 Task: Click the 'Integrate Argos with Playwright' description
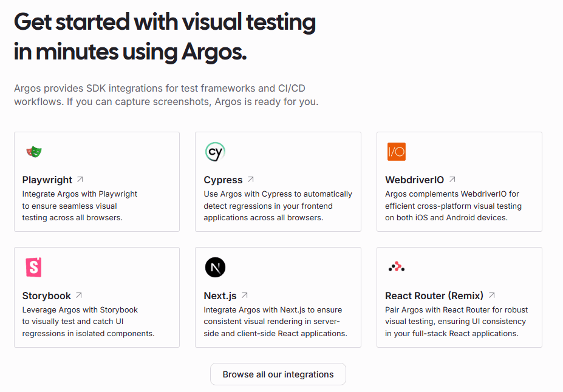coord(80,206)
